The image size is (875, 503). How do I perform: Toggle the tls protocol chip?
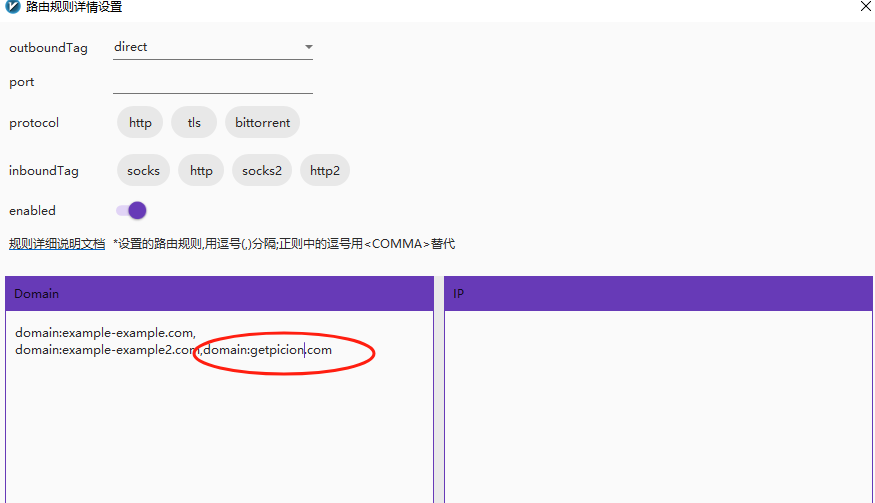(194, 122)
